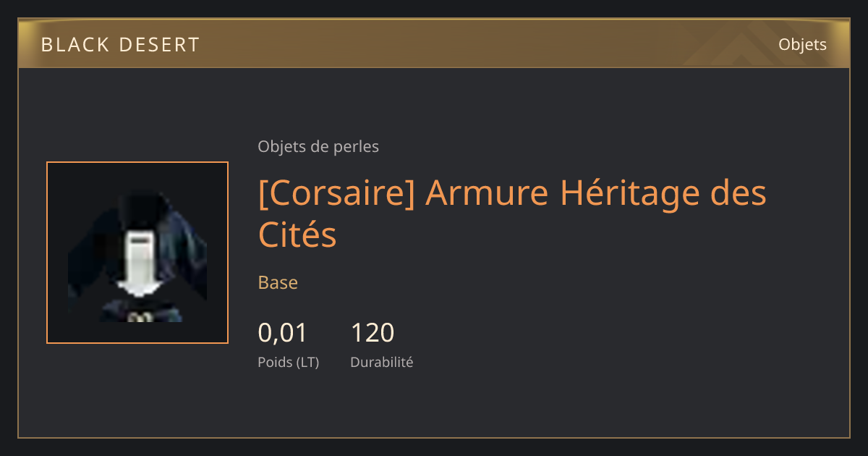Click the 0,01 weight value
The image size is (868, 456).
tap(283, 333)
